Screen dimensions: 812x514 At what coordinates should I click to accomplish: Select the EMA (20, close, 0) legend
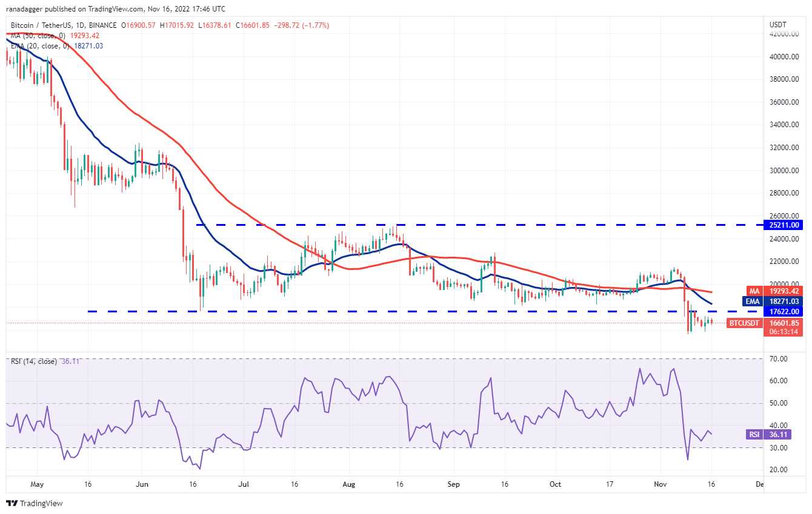(x=39, y=45)
